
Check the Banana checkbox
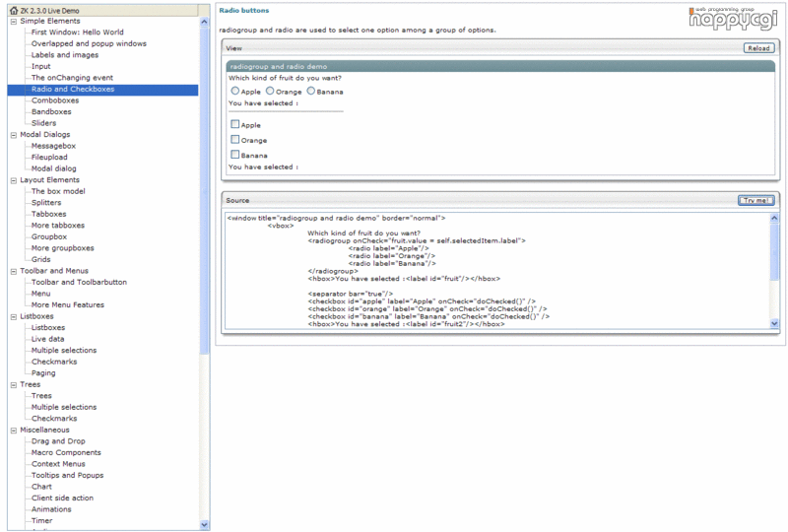coord(234,155)
